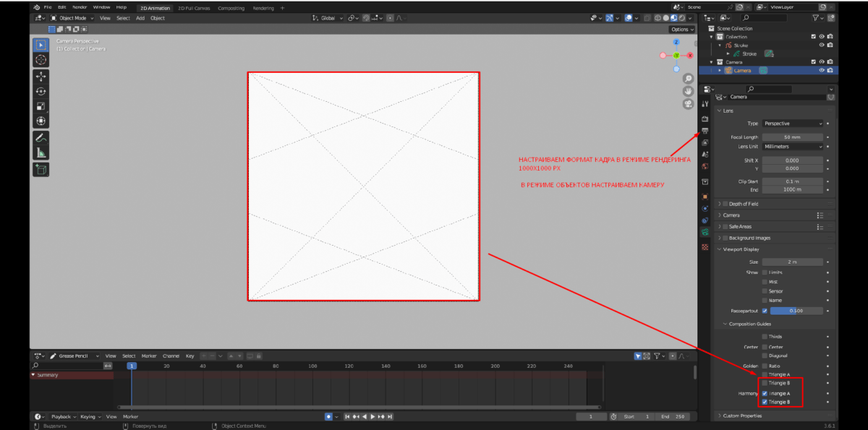Click the Focal Length 50 mm field
Image resolution: width=868 pixels, height=430 pixels.
point(793,137)
